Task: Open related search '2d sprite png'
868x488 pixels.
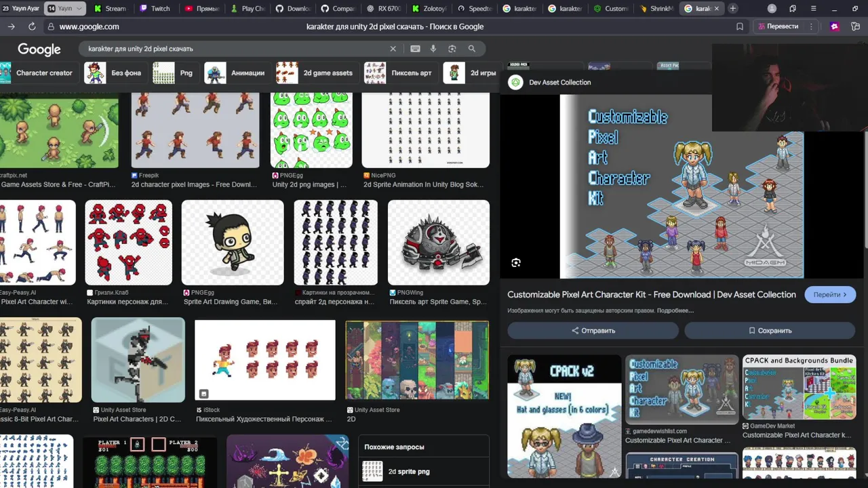Action: (424, 472)
